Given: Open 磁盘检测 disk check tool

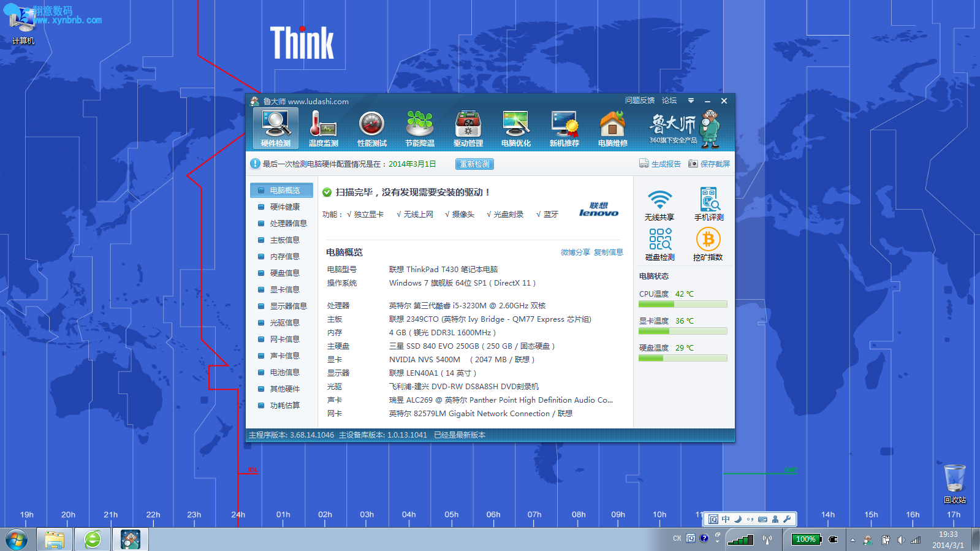Looking at the screenshot, I should pyautogui.click(x=659, y=245).
